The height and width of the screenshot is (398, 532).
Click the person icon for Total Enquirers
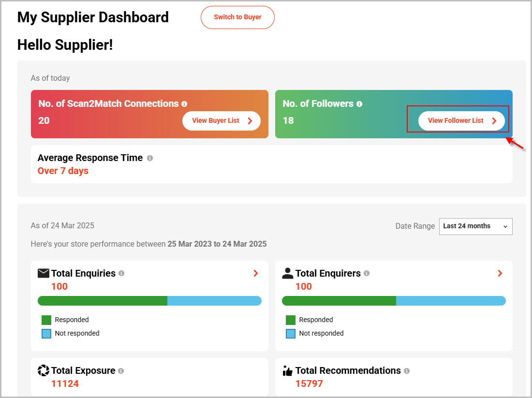click(x=287, y=273)
